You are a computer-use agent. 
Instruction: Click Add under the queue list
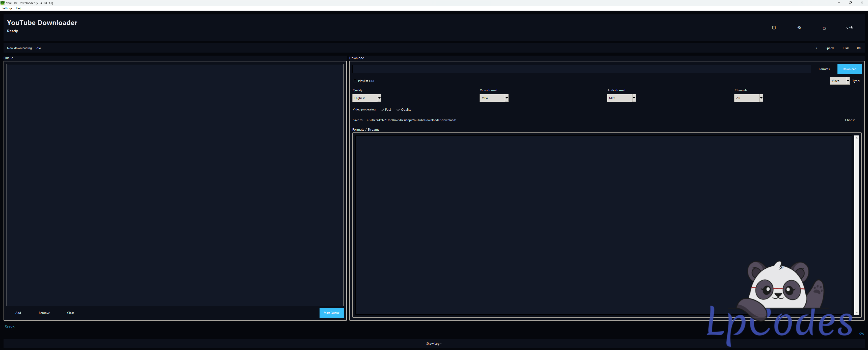(x=18, y=313)
